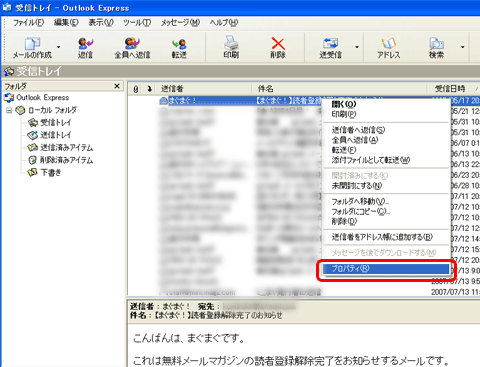This screenshot has width=480, height=367.
Task: Close the フォルダ pane with its X
Action: [117, 86]
